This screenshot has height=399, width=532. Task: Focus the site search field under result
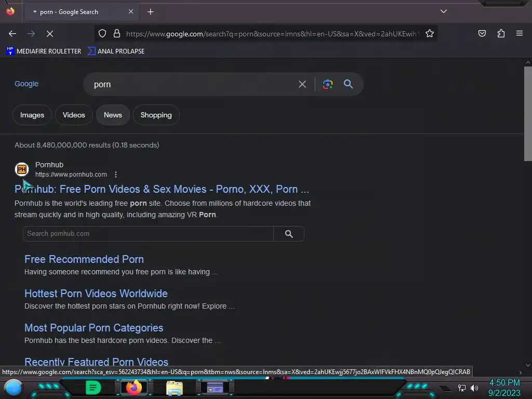[148, 234]
